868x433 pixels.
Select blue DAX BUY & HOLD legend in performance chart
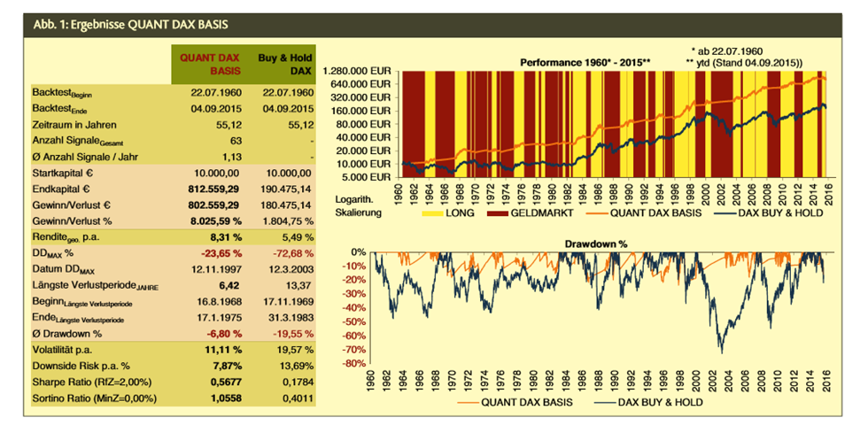pyautogui.click(x=766, y=213)
